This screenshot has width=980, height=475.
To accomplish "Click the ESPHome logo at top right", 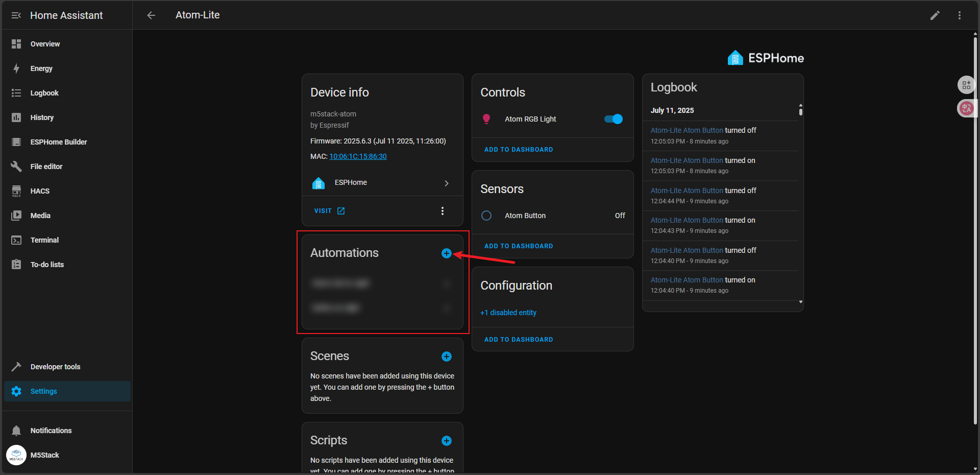I will point(765,58).
